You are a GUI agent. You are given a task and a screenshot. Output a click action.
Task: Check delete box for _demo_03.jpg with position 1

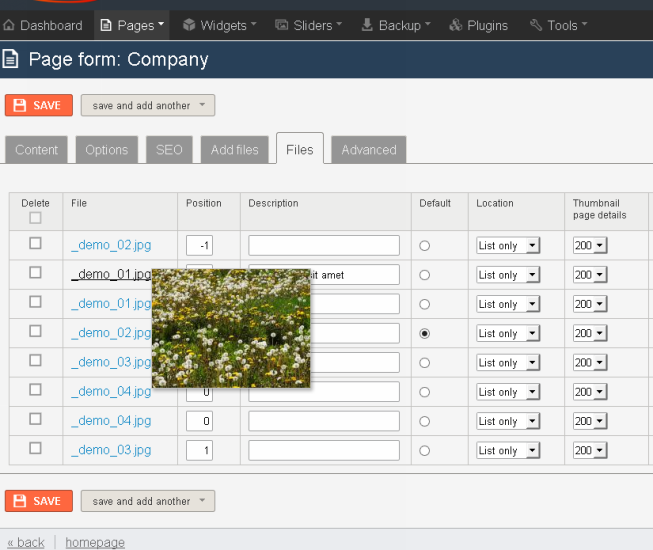pyautogui.click(x=35, y=448)
